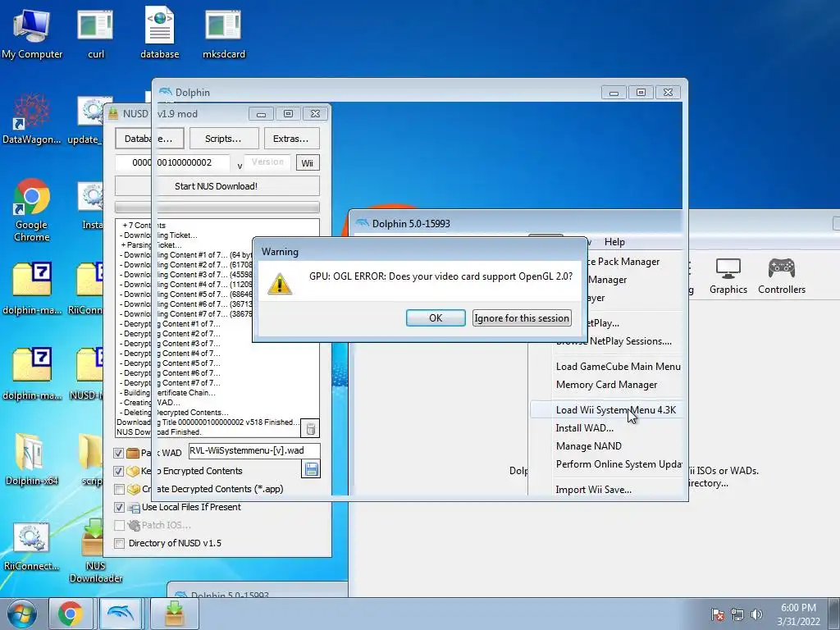Toggle Keep Encrypted Contents checkbox
840x630 pixels.
click(119, 472)
